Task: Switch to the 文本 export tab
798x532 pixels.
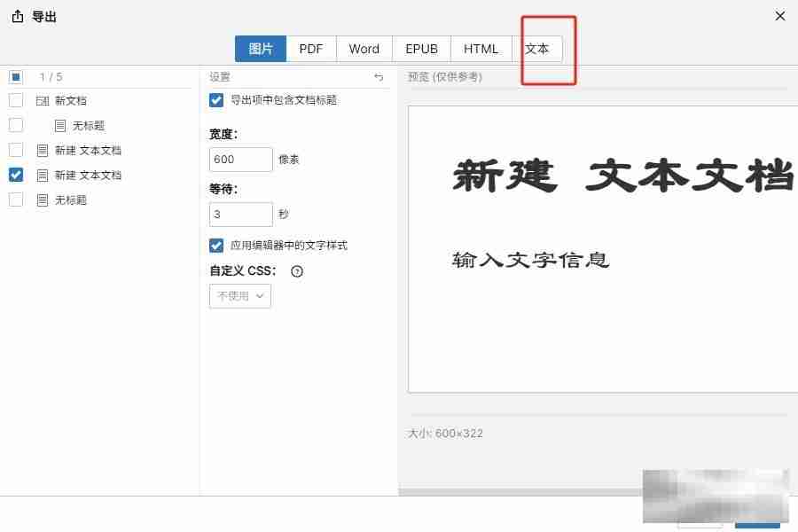Action: click(x=537, y=49)
